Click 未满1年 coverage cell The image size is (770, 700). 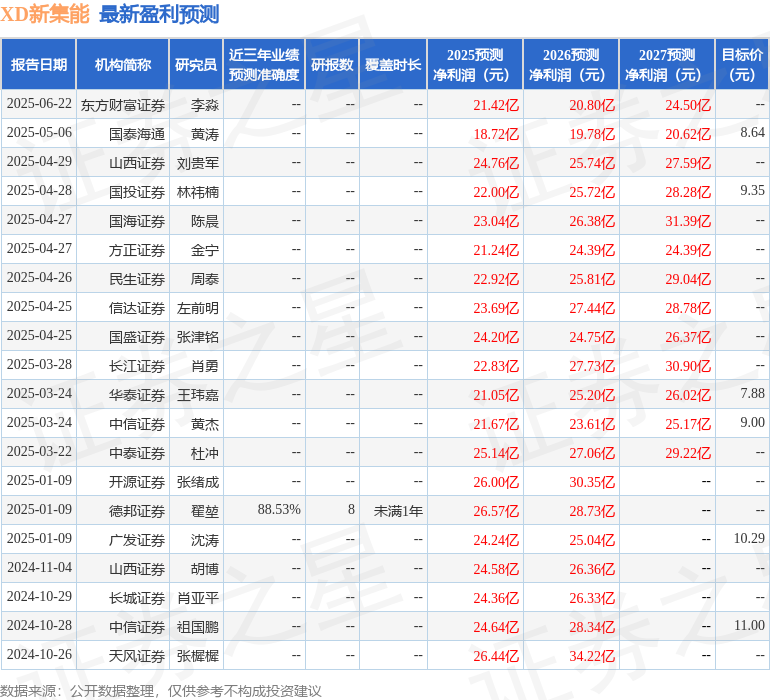tap(398, 511)
